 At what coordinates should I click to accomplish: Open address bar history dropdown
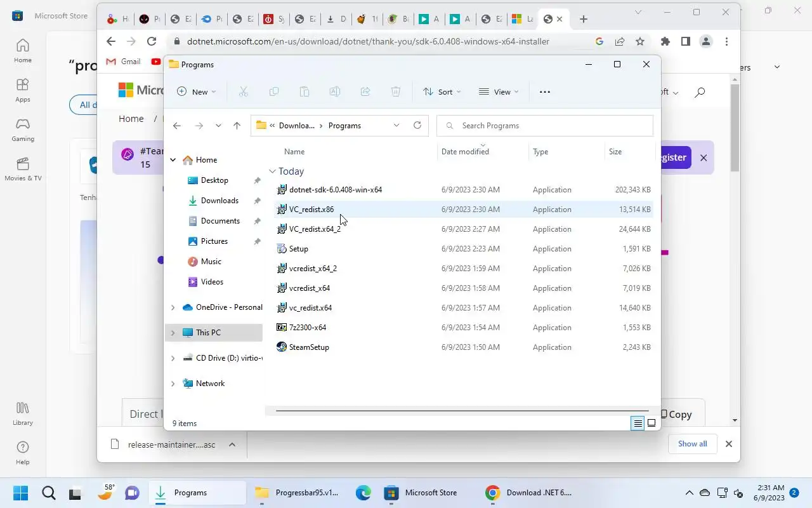(x=396, y=125)
